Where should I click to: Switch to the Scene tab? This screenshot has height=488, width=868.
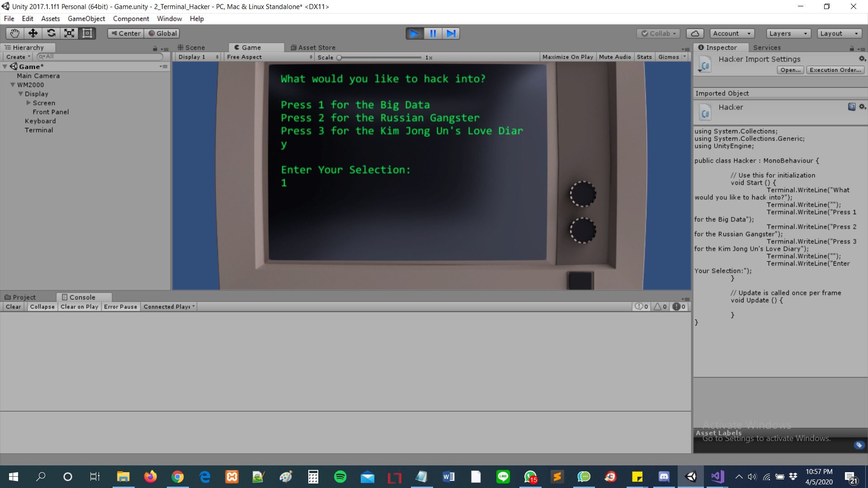pyautogui.click(x=194, y=47)
